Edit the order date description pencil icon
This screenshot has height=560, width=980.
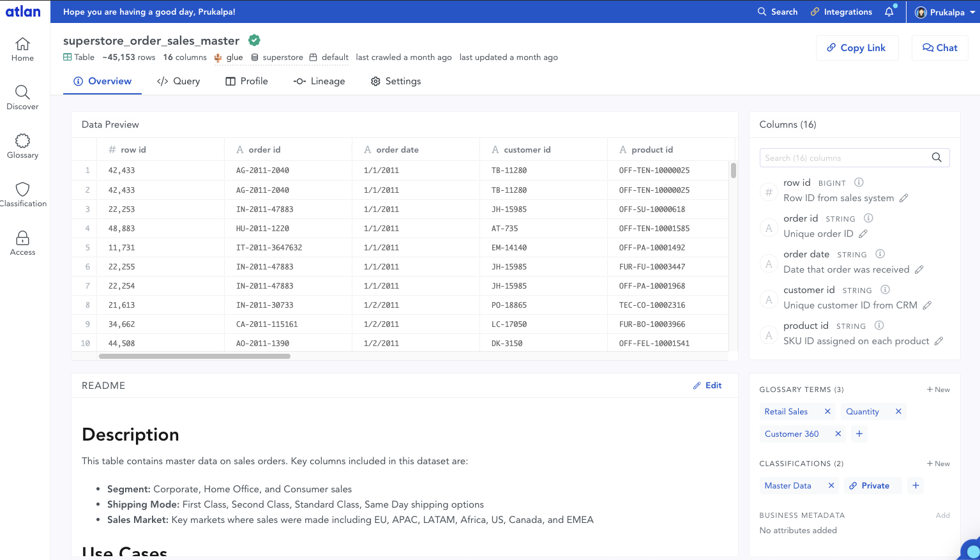point(919,269)
